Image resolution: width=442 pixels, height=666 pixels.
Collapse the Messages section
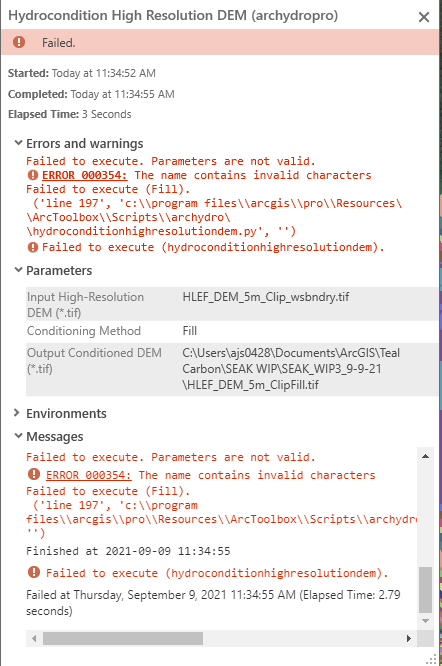coord(18,436)
